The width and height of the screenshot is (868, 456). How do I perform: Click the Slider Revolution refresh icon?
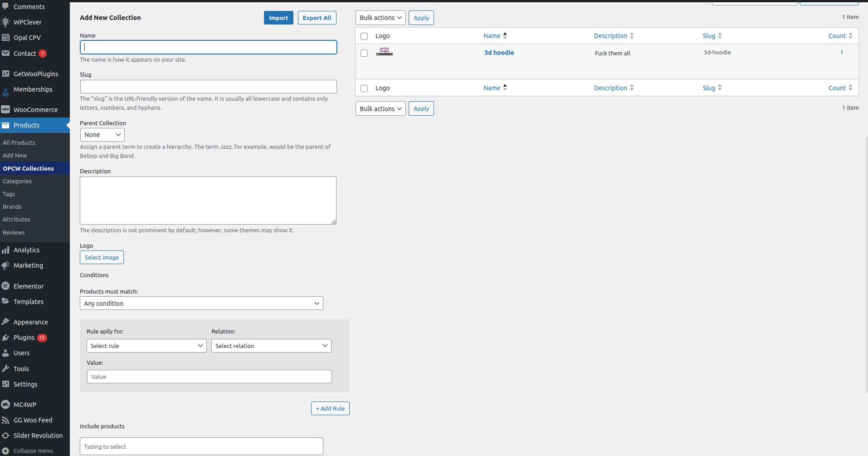pos(5,436)
